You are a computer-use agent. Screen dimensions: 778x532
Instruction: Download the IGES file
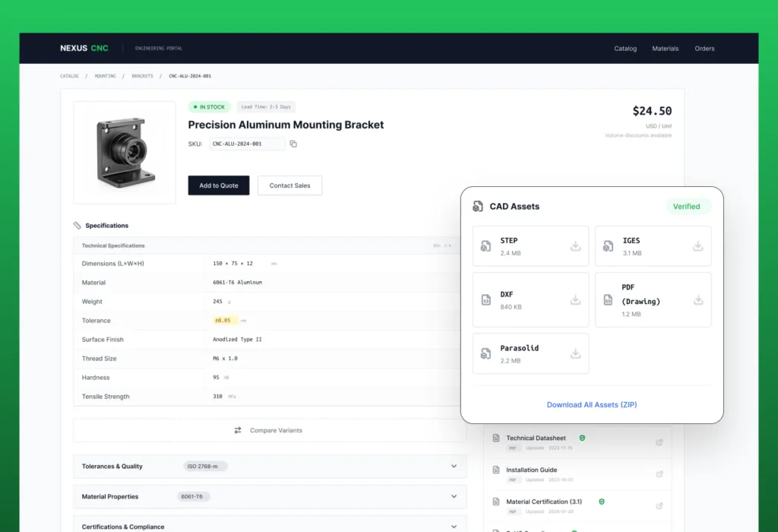click(697, 246)
